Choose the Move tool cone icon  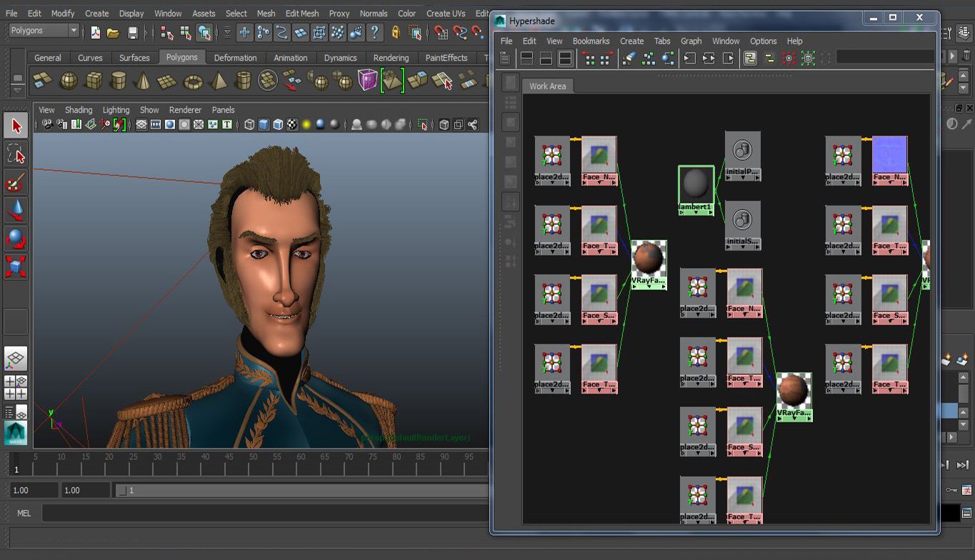coord(16,210)
